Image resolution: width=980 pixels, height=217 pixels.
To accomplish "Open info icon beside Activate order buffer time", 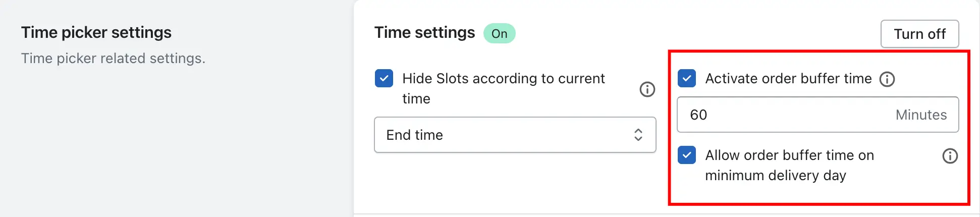I will pyautogui.click(x=887, y=79).
